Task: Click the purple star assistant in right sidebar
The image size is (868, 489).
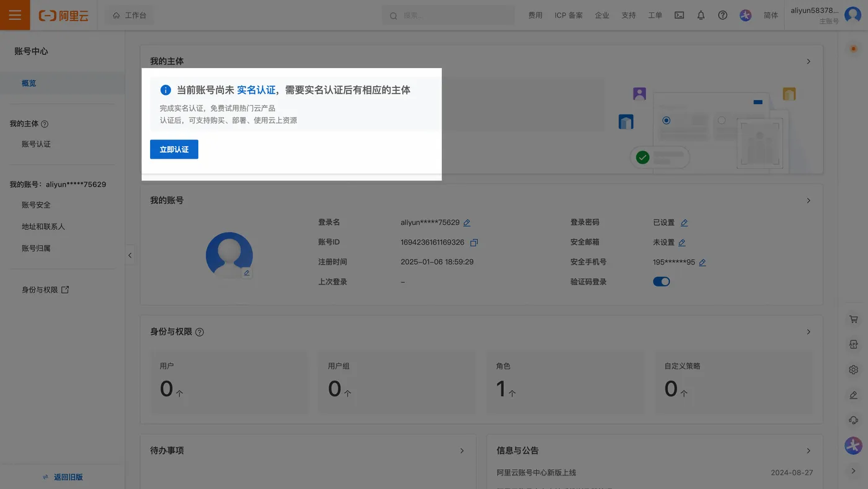Action: 854,445
